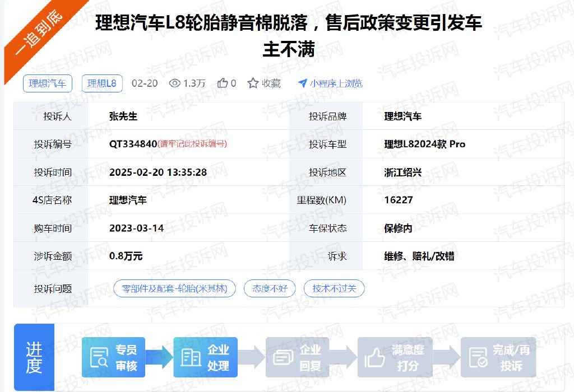
Task: Click the eye views icon
Action: pyautogui.click(x=175, y=83)
